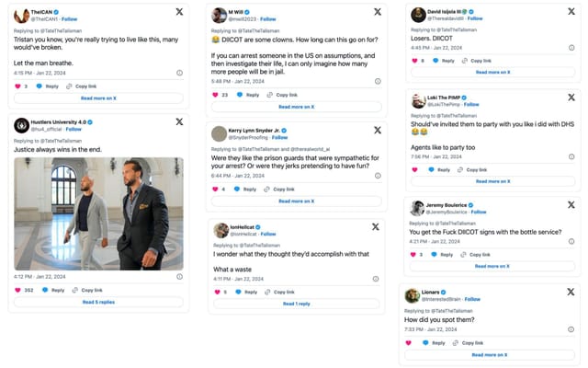The width and height of the screenshot is (588, 368).
Task: Open the info icon on Kerry Lynn Snyder's tweet
Action: tap(377, 176)
